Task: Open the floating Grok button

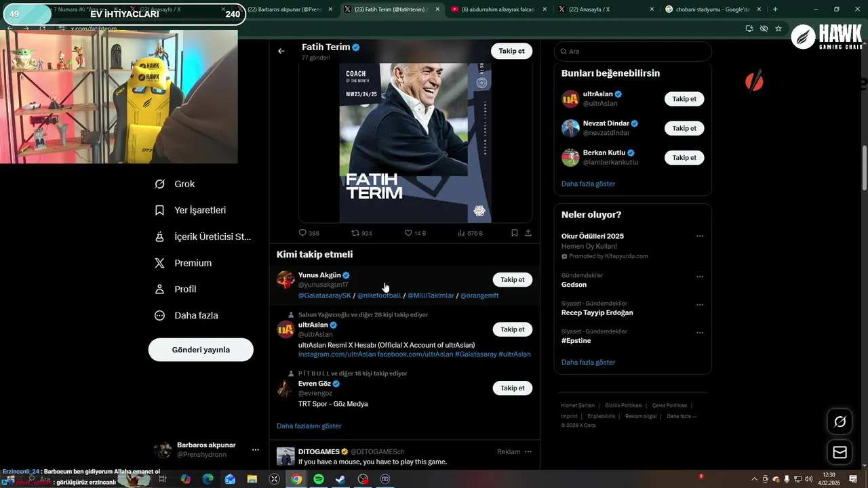Action: pos(840,422)
